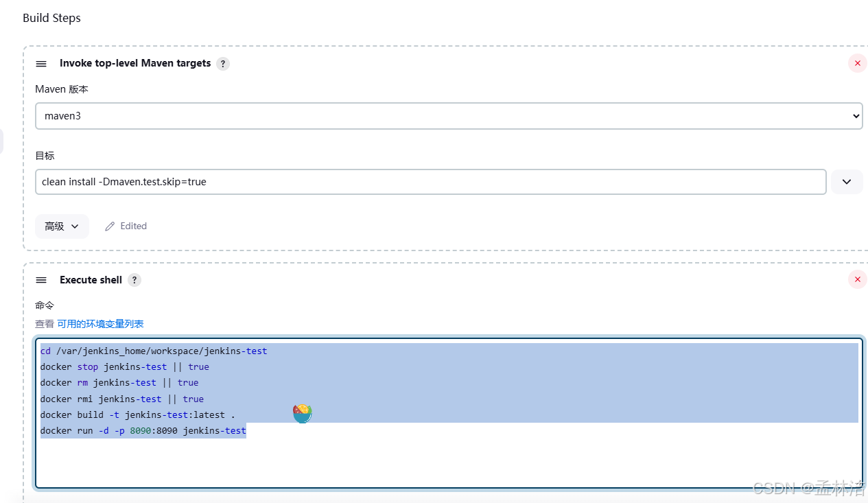This screenshot has width=868, height=503.
Task: Open help for Execute shell
Action: tap(134, 280)
